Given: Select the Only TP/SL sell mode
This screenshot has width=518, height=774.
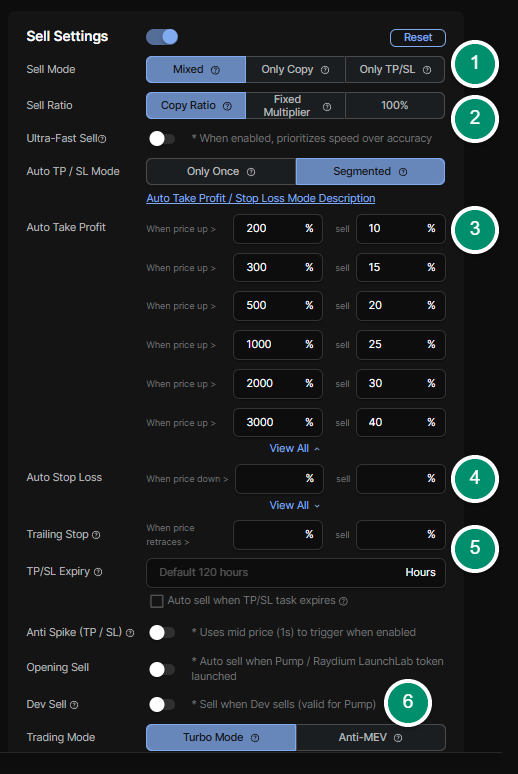Looking at the screenshot, I should point(395,70).
